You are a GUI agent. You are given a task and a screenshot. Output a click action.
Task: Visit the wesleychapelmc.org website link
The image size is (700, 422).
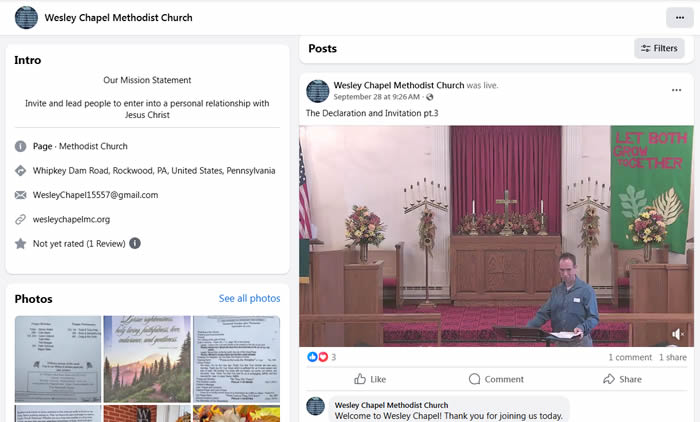(71, 219)
